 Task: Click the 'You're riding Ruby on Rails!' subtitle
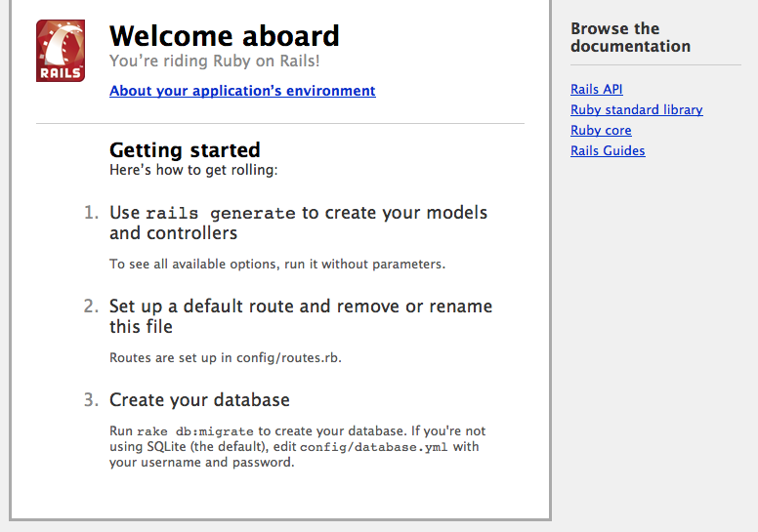point(214,61)
